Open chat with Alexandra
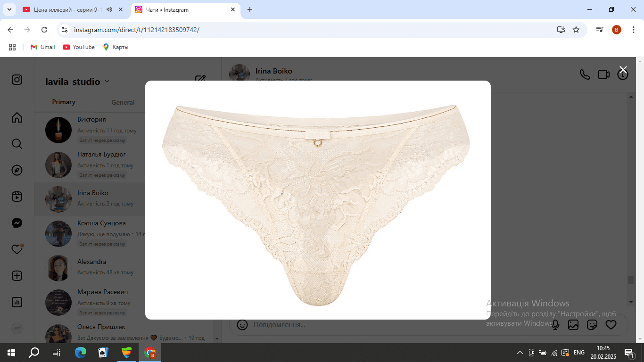 (90, 269)
